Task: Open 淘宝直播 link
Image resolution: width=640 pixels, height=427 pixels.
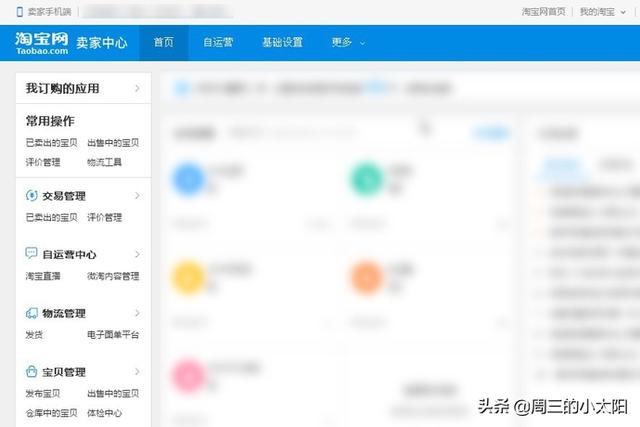Action: (x=43, y=276)
